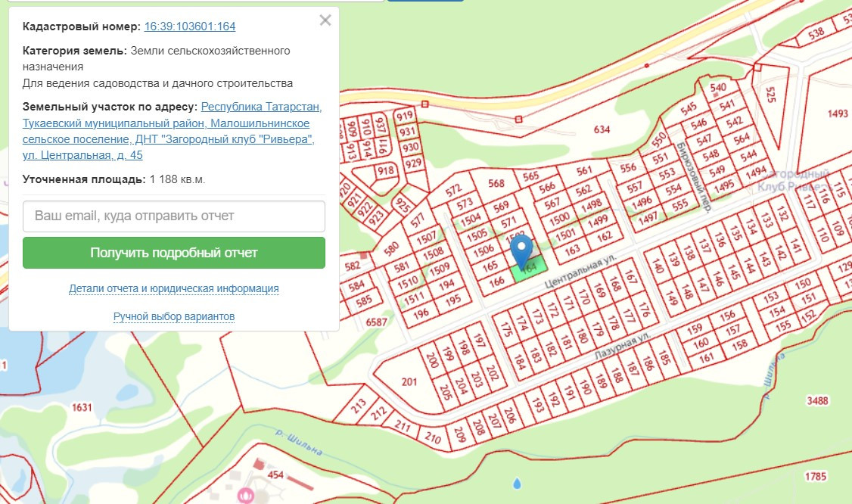Close the cadastral info popup

(x=325, y=20)
